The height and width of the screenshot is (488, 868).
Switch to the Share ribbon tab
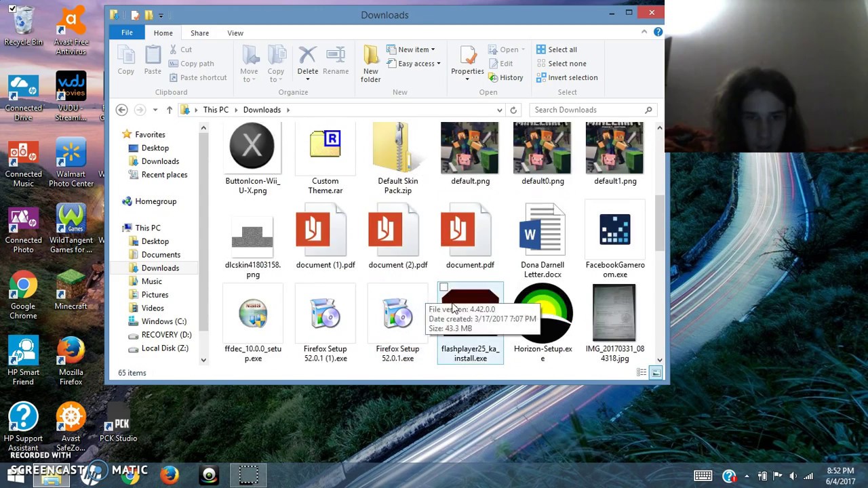point(199,33)
